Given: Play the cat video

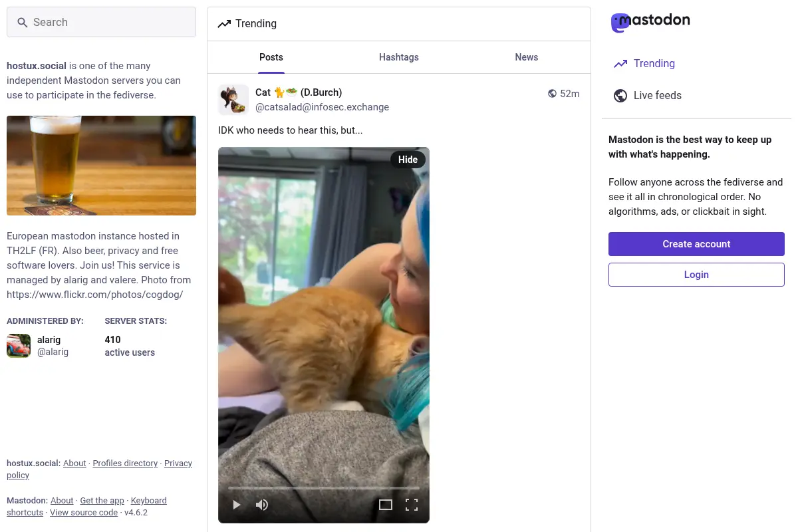Looking at the screenshot, I should point(237,505).
